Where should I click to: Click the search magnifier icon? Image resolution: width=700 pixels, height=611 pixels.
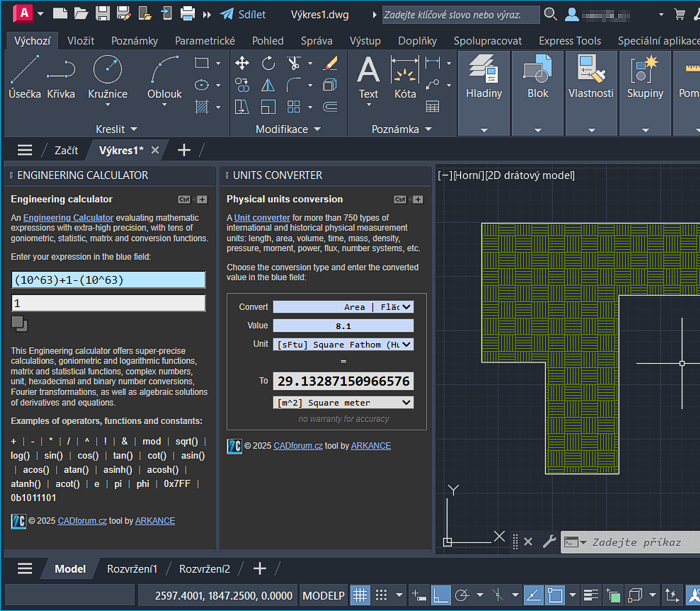[x=550, y=14]
